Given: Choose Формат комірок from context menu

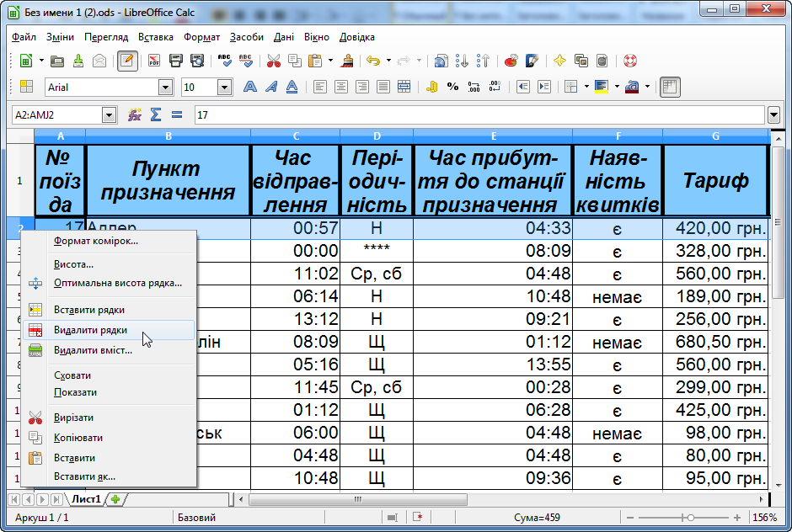Looking at the screenshot, I should point(109,241).
